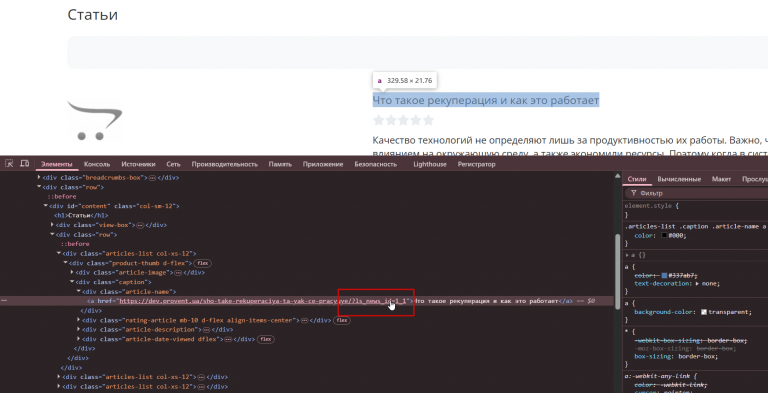Image resolution: width=768 pixels, height=393 pixels.
Task: Toggle flex badge on article-date-viewed div
Action: (265, 339)
